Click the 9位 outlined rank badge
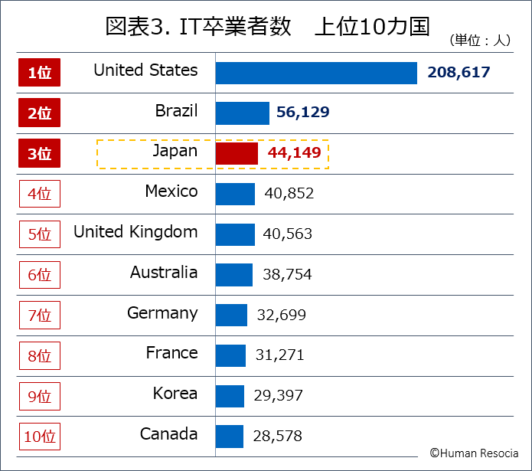Image resolution: width=532 pixels, height=471 pixels. pos(40,396)
